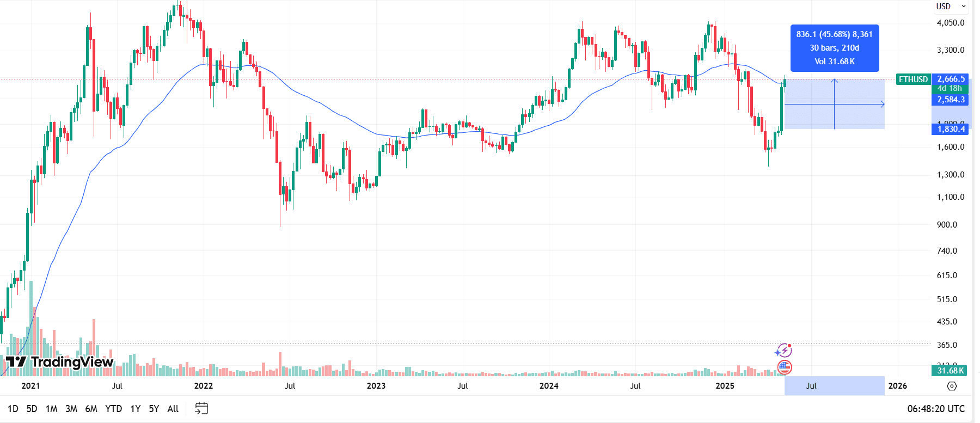980x423 pixels.
Task: Select the 1M time range
Action: [52, 409]
